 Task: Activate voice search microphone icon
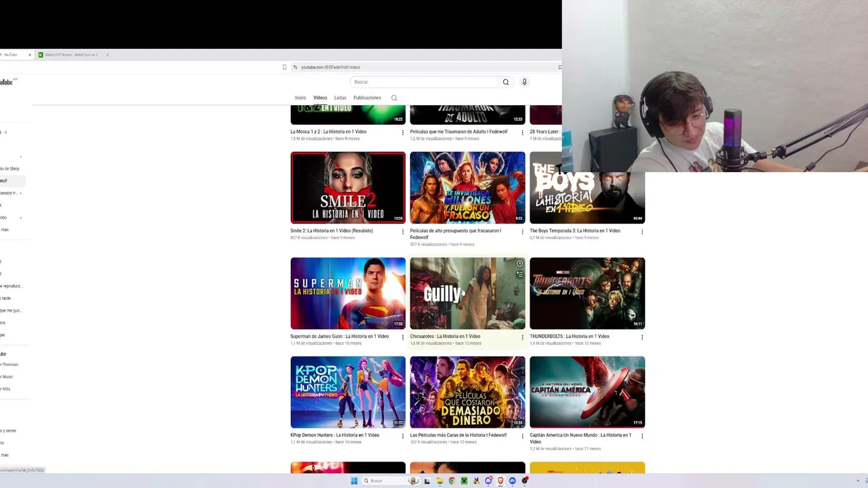pos(524,82)
